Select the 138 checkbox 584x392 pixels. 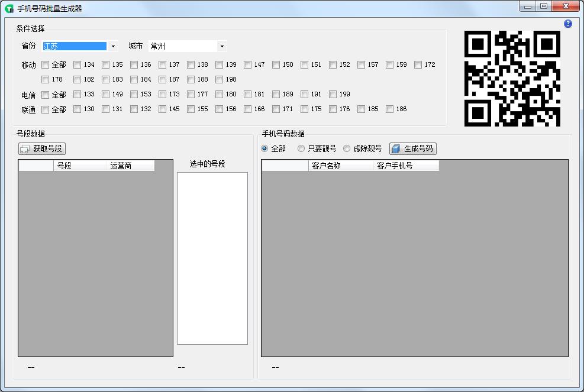click(x=191, y=65)
